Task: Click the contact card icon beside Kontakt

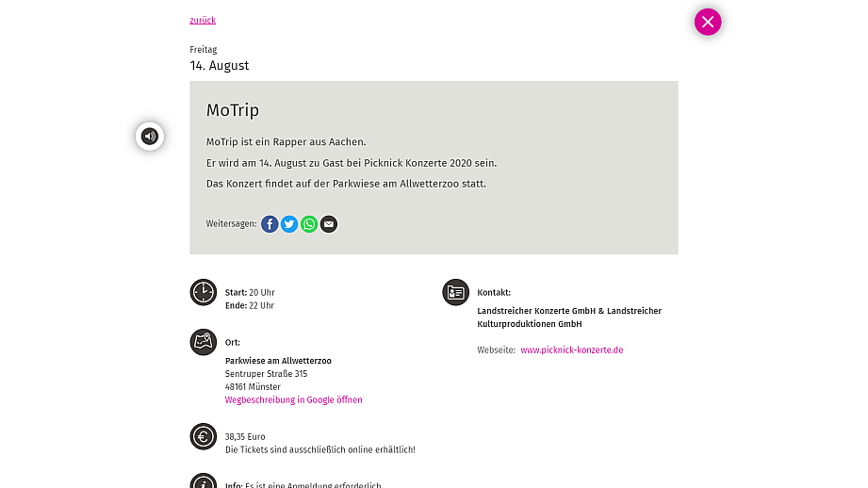Action: [x=455, y=292]
